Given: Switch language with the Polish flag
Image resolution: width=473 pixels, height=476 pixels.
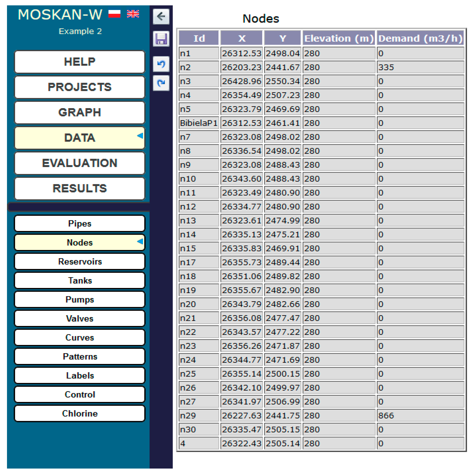Looking at the screenshot, I should click(114, 14).
